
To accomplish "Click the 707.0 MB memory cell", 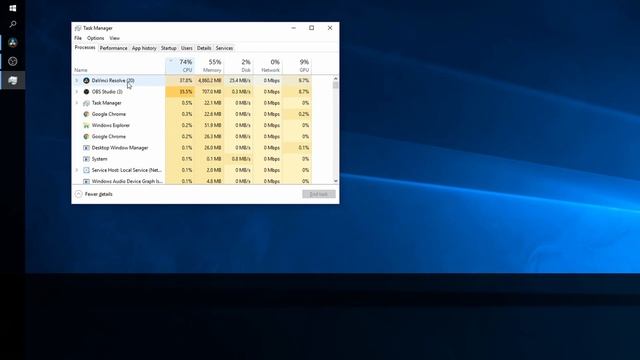I will click(209, 91).
